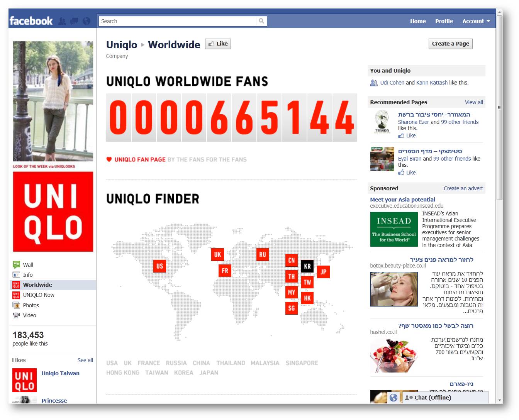519x420 pixels.
Task: Open Udi Cohen's profile link
Action: 392,83
